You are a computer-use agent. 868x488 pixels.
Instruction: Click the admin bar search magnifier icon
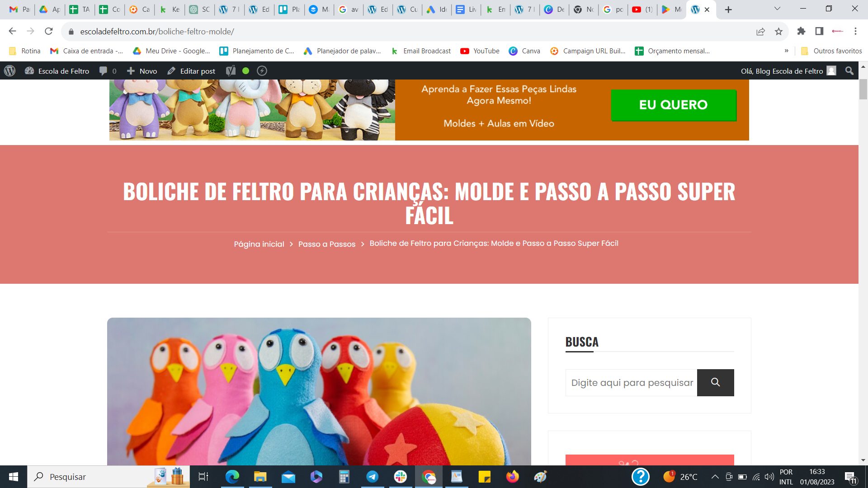849,71
